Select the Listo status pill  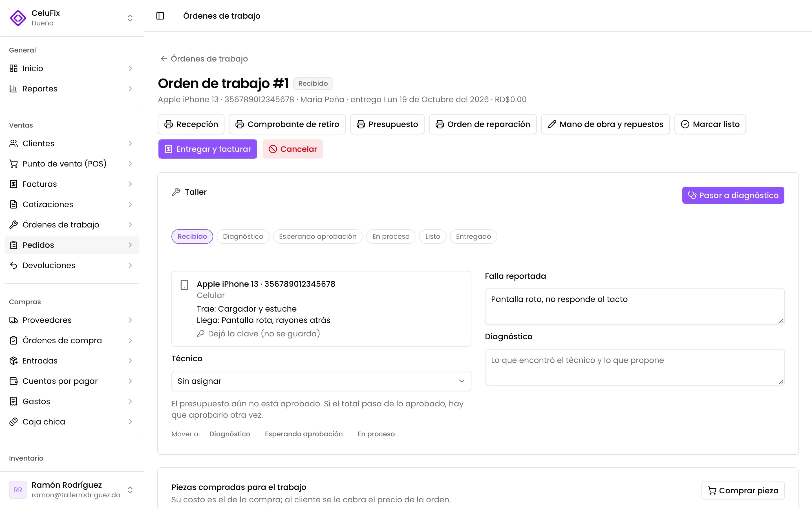pyautogui.click(x=433, y=237)
